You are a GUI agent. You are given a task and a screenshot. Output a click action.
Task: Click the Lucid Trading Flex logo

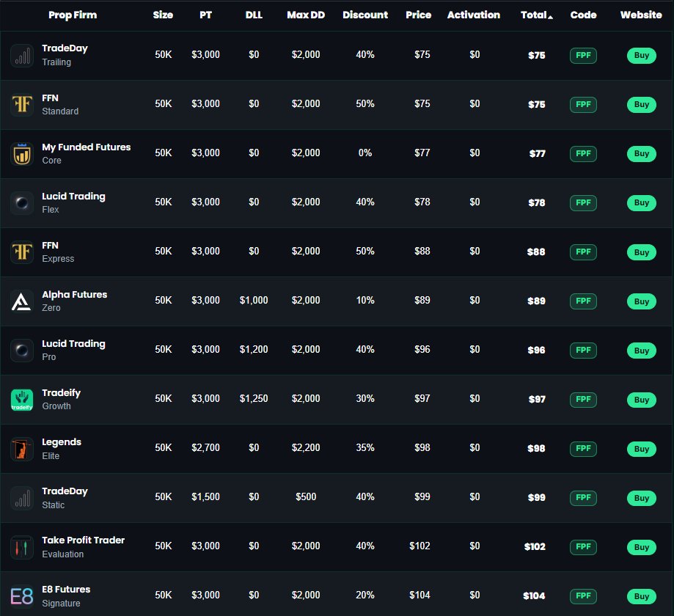[22, 202]
